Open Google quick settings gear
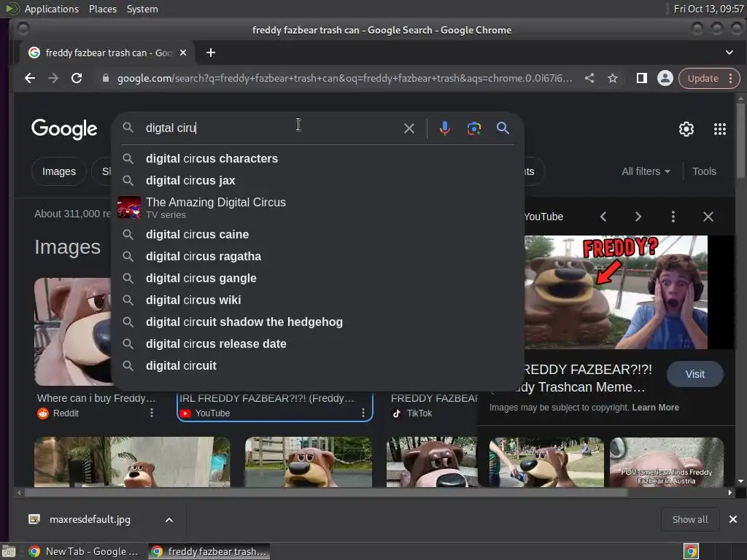The height and width of the screenshot is (560, 747). (x=686, y=129)
